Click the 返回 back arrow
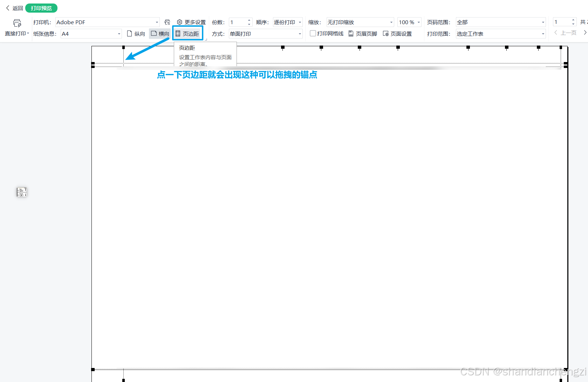The height and width of the screenshot is (382, 588). pyautogui.click(x=8, y=8)
